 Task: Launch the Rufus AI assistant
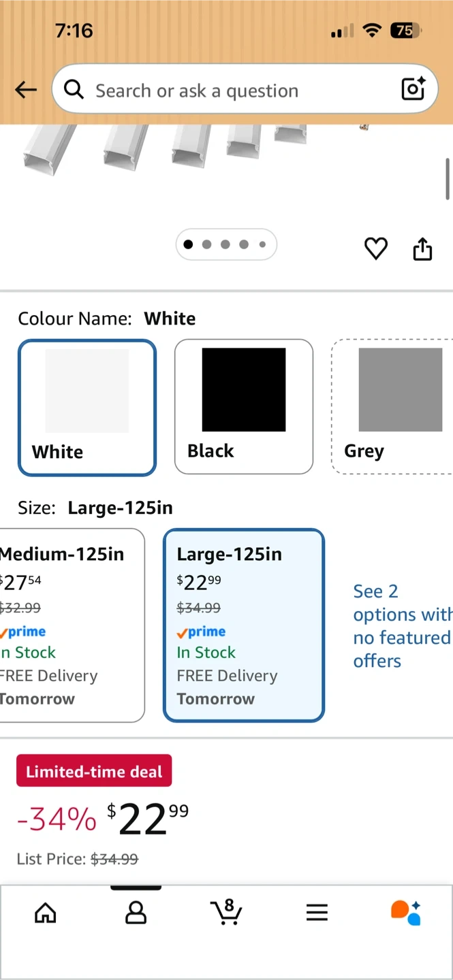click(406, 912)
